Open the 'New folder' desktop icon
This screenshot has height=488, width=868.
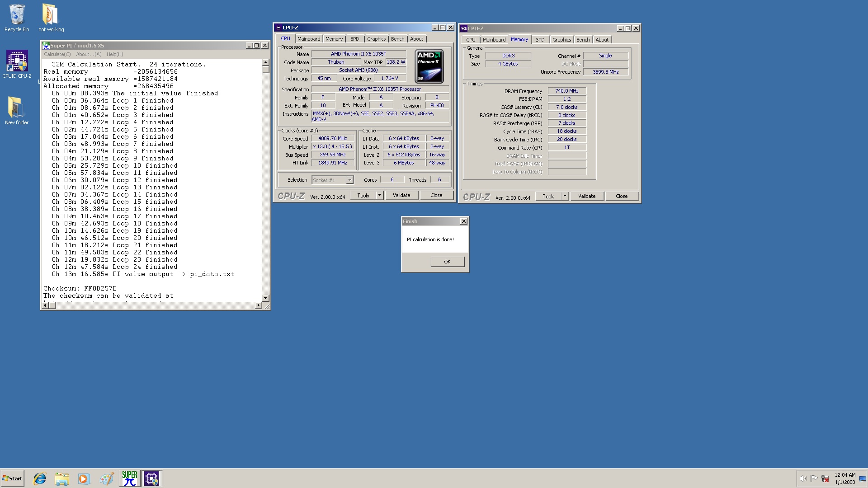click(17, 111)
